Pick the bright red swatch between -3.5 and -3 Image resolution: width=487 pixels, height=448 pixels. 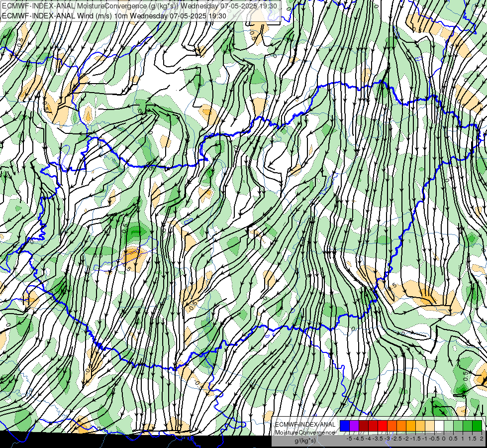(383, 426)
